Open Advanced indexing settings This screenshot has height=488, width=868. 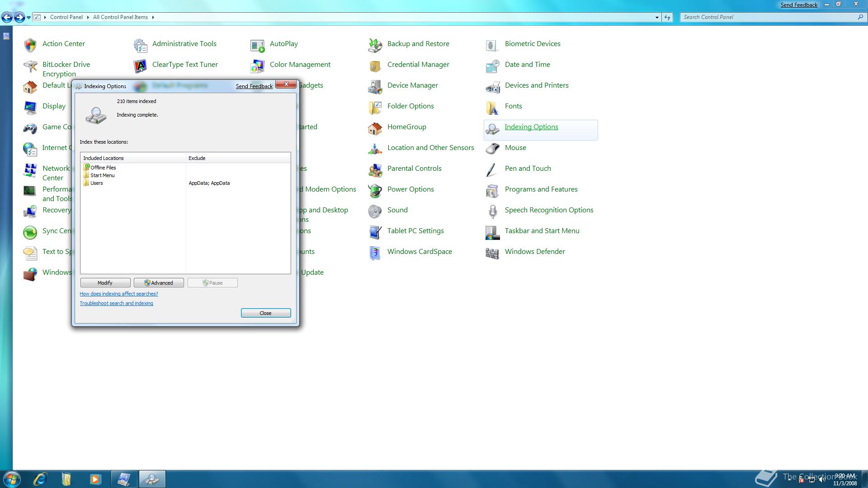click(159, 283)
